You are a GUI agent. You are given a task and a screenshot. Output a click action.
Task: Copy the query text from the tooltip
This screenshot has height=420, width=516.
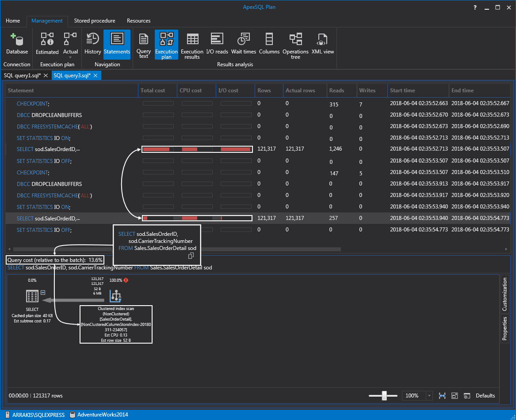(191, 256)
